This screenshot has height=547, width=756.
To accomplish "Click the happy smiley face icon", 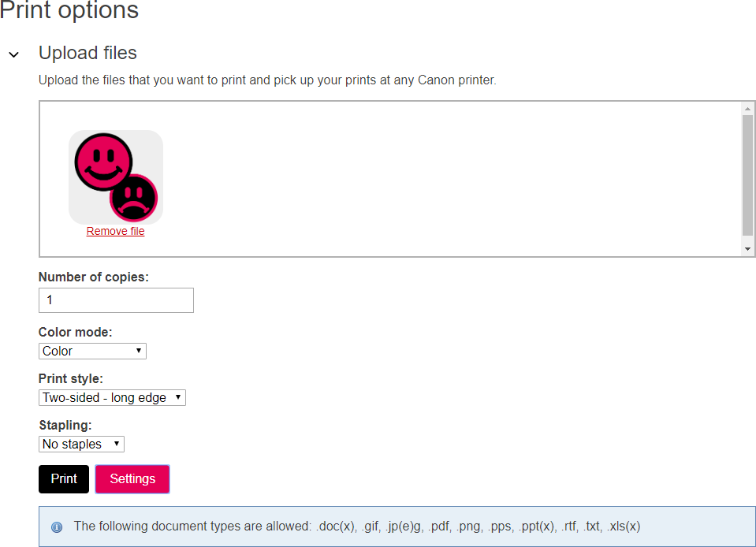I will 102,161.
